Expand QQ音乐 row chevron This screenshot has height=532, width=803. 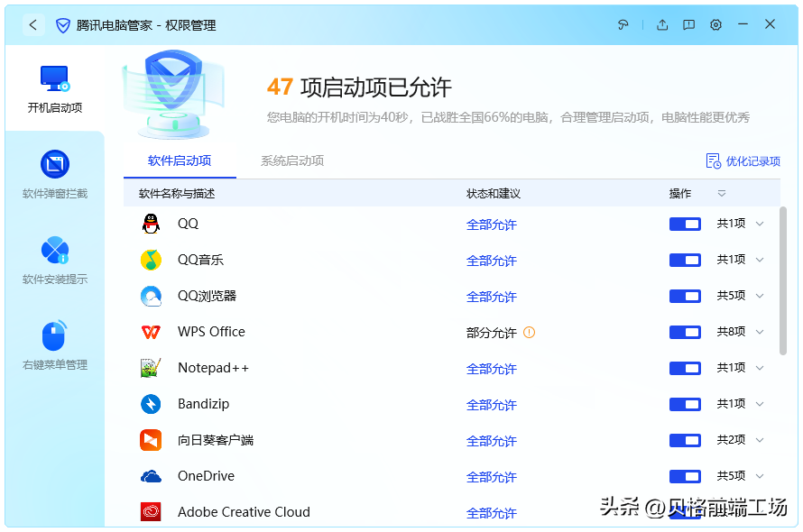coord(760,260)
